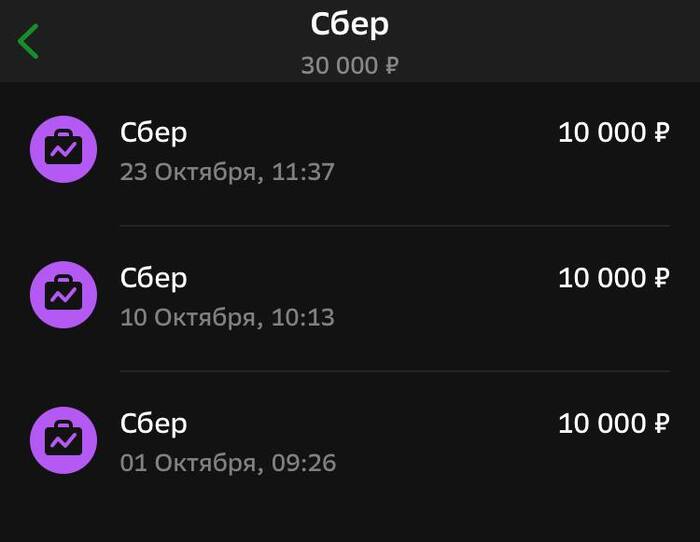Open the Сбер label dated 01 October
This screenshot has height=542, width=700.
tap(153, 424)
